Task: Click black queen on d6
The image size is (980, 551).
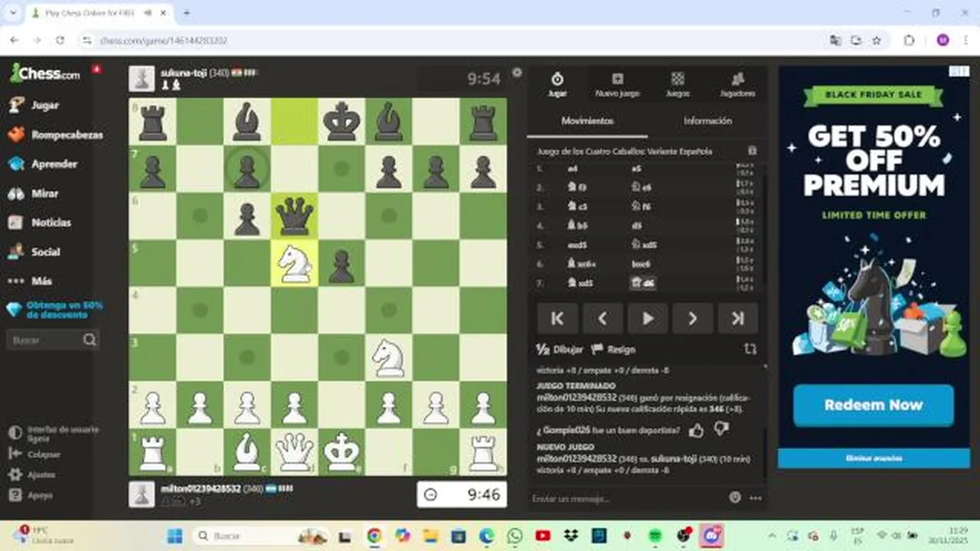Action: [x=294, y=216]
